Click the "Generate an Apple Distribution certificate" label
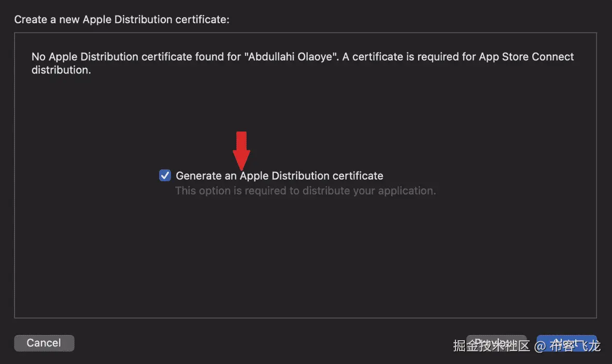Image resolution: width=612 pixels, height=364 pixels. [279, 176]
